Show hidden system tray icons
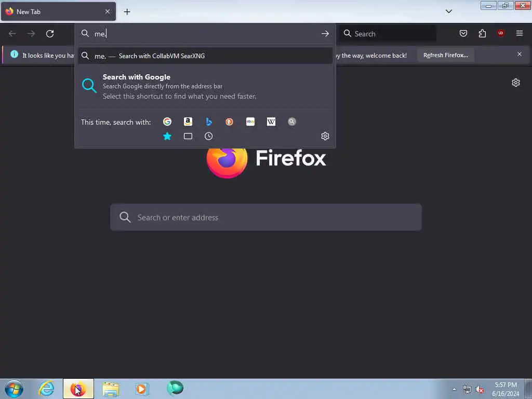This screenshot has width=532, height=399. pyautogui.click(x=454, y=390)
